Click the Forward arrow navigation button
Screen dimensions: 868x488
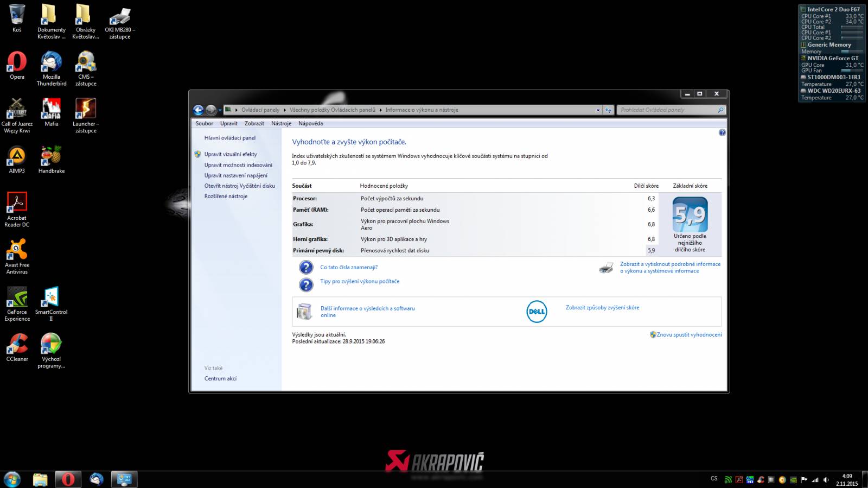[x=211, y=110]
